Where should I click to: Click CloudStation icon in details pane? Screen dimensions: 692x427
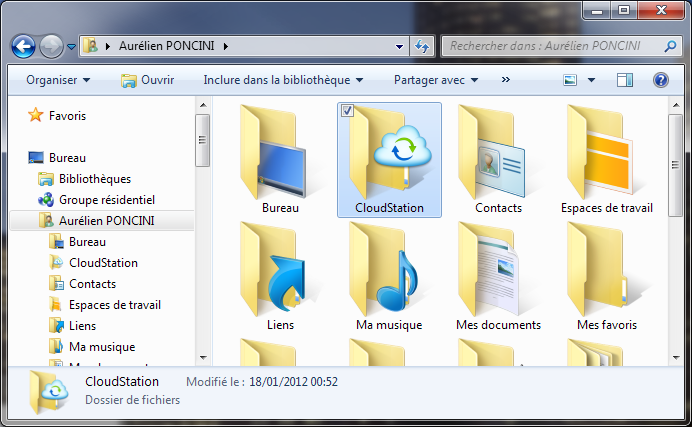[x=49, y=392]
